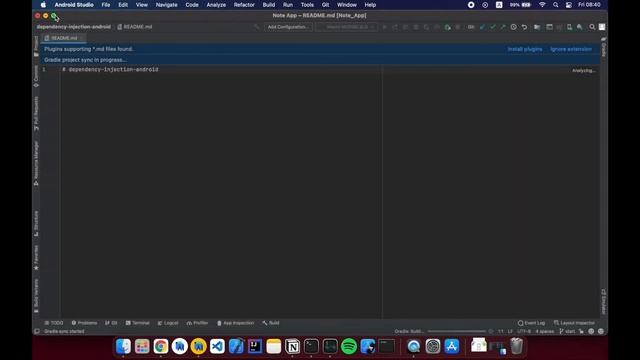Open Notion from the dock
Image resolution: width=640 pixels, height=360 pixels.
click(292, 346)
